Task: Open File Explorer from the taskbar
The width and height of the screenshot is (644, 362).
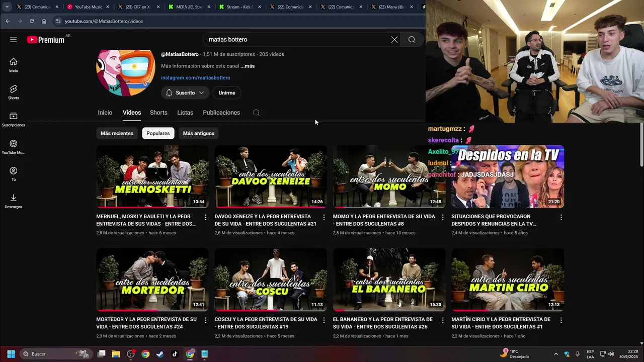Action: click(116, 354)
